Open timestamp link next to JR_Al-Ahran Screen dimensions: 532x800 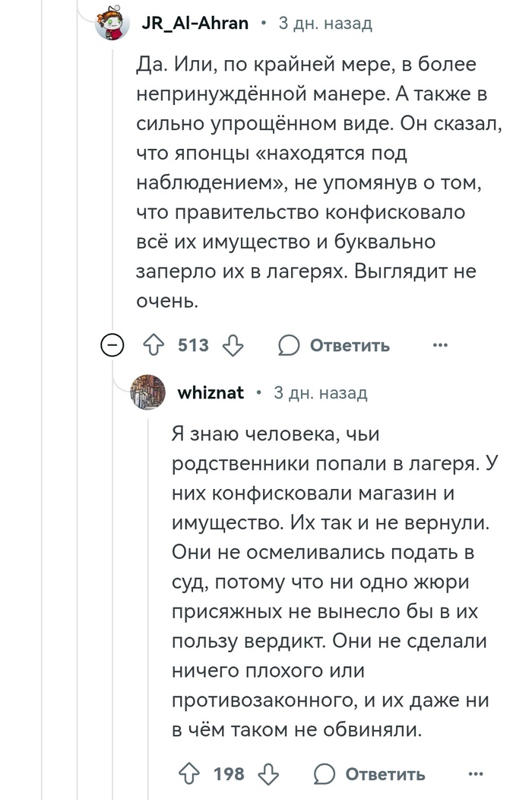click(x=325, y=24)
